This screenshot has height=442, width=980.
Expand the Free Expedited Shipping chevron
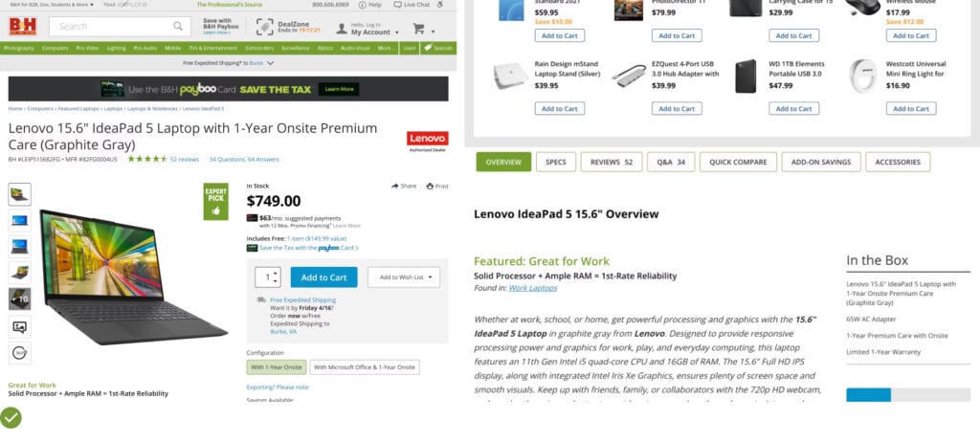tap(271, 63)
